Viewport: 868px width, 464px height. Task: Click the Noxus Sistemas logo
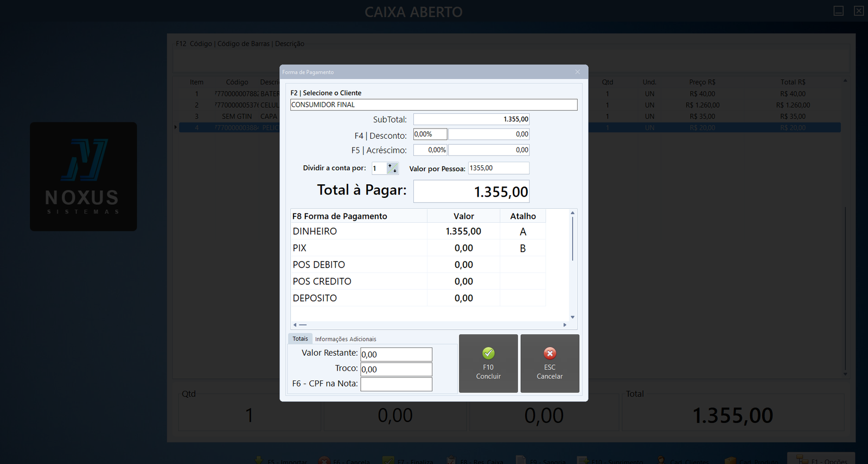[83, 177]
